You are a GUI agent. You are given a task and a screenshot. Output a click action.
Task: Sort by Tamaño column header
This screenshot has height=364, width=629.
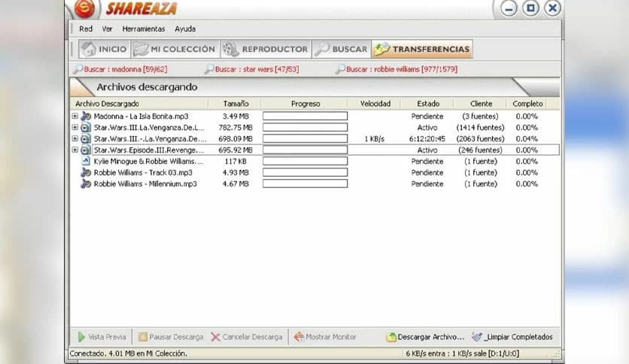(235, 104)
